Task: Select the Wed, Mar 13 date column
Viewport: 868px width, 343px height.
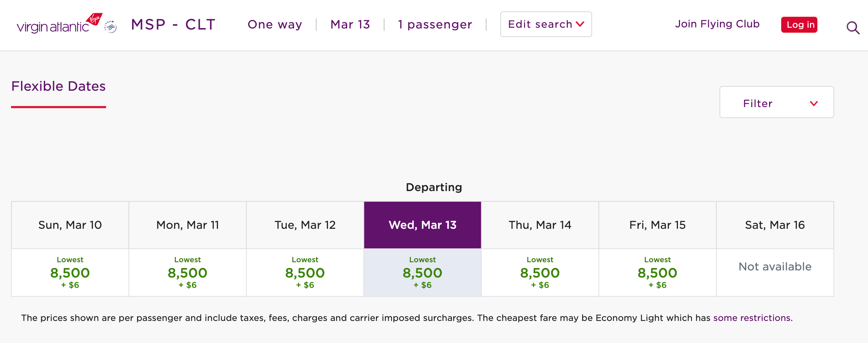Action: tap(422, 225)
